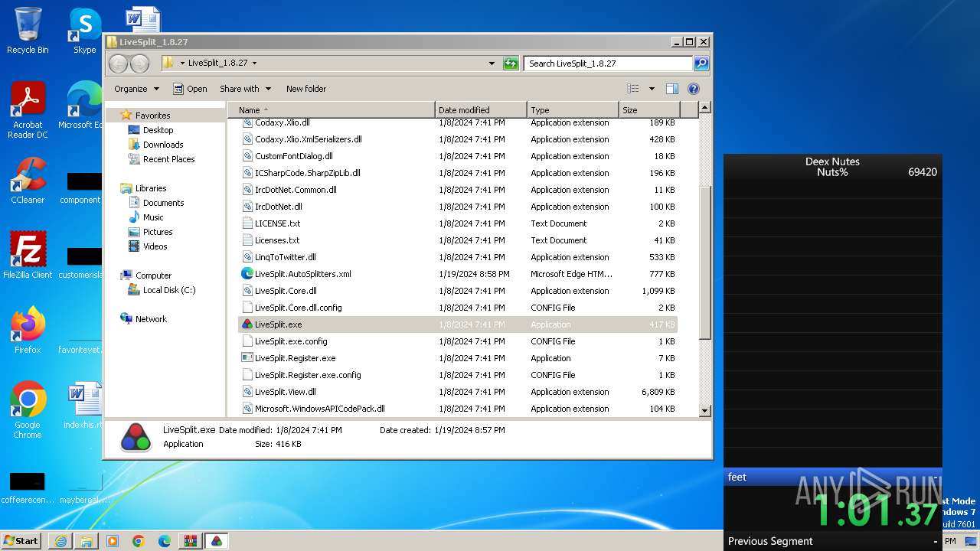Image resolution: width=980 pixels, height=551 pixels.
Task: Open Videos library
Action: [155, 246]
